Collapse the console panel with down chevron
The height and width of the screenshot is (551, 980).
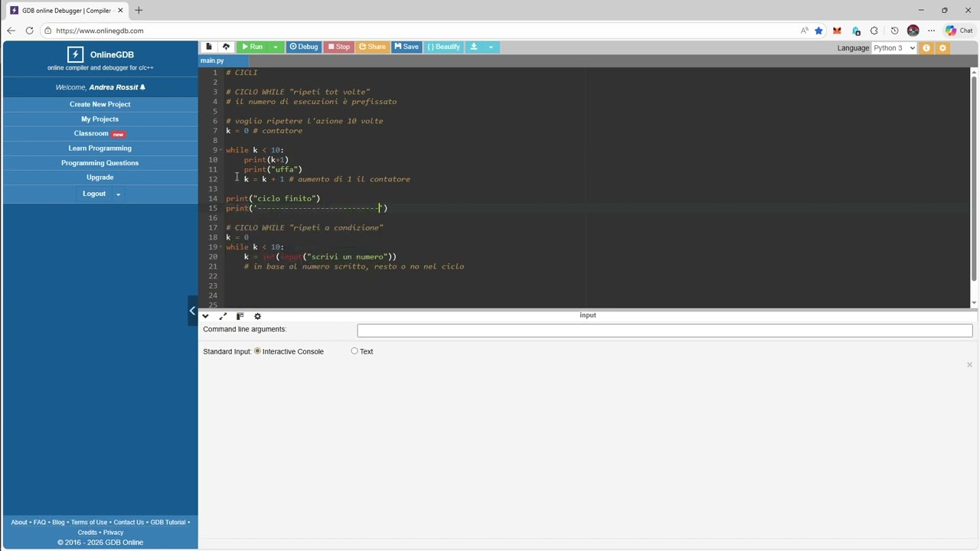click(x=205, y=316)
